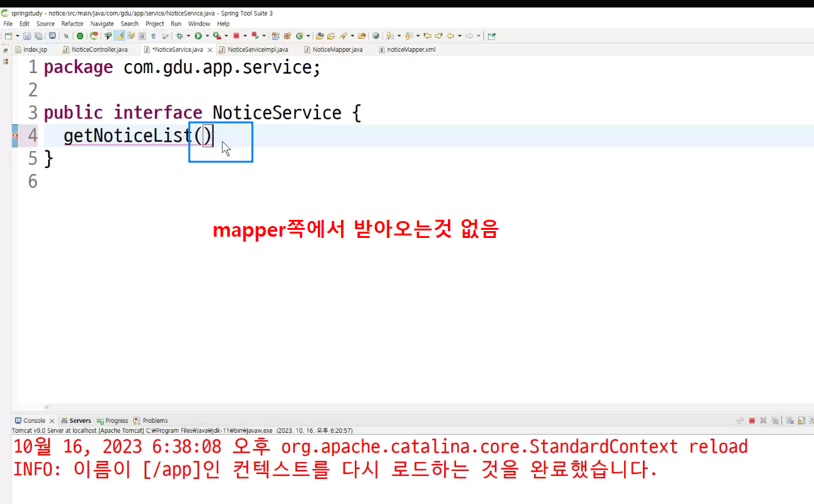Open the Forward history dropdown arrow
This screenshot has width=814, height=504.
[x=479, y=36]
